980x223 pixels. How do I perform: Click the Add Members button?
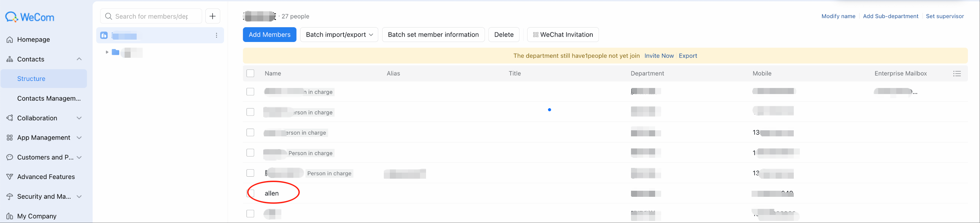[x=269, y=35]
